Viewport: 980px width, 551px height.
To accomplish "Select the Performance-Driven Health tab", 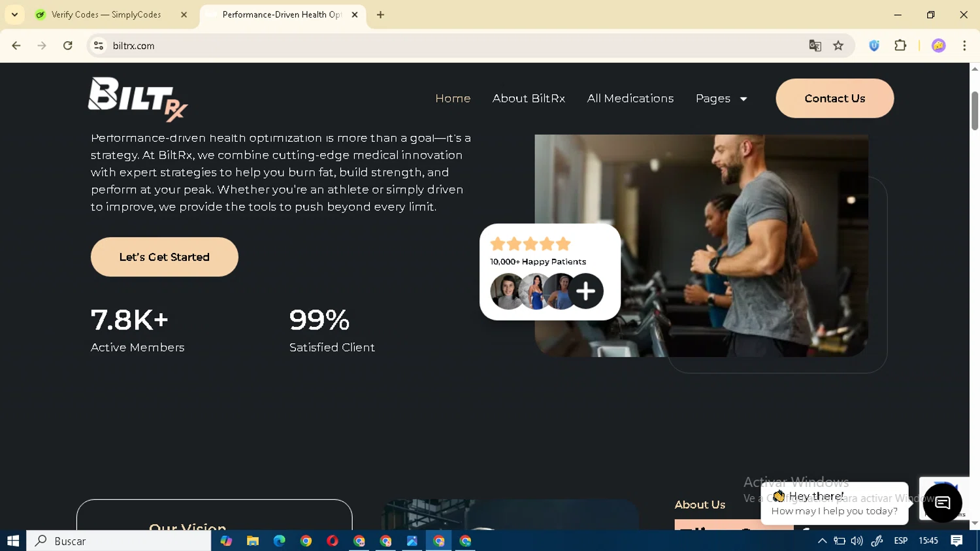I will 281,14.
